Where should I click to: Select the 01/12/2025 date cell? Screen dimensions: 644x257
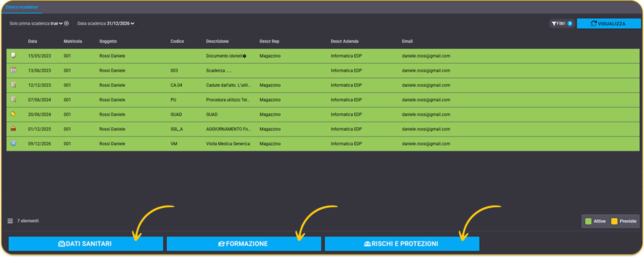coord(39,129)
